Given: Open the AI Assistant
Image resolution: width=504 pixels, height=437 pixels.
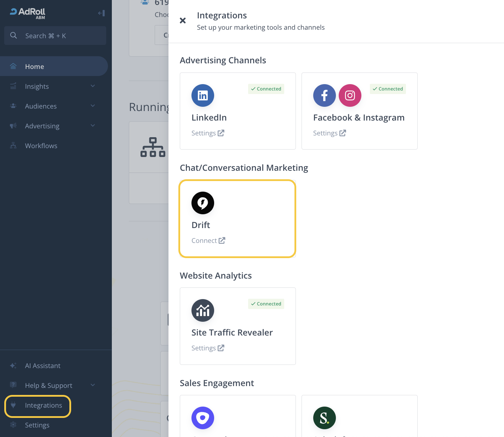Looking at the screenshot, I should 42,366.
